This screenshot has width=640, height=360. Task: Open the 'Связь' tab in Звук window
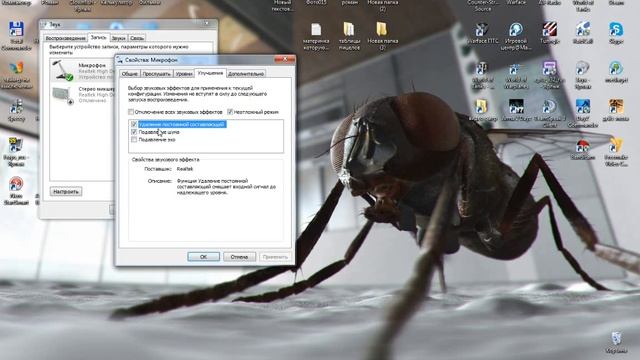click(137, 38)
